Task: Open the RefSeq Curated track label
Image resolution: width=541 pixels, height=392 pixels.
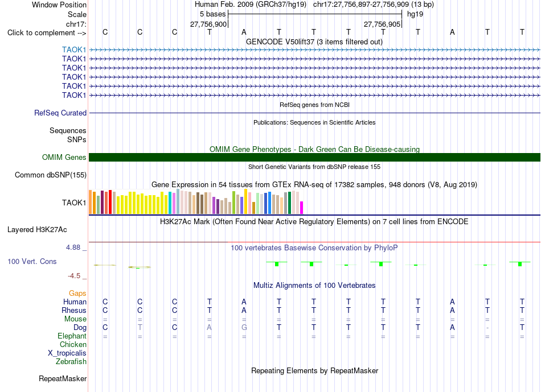Action: click(60, 113)
